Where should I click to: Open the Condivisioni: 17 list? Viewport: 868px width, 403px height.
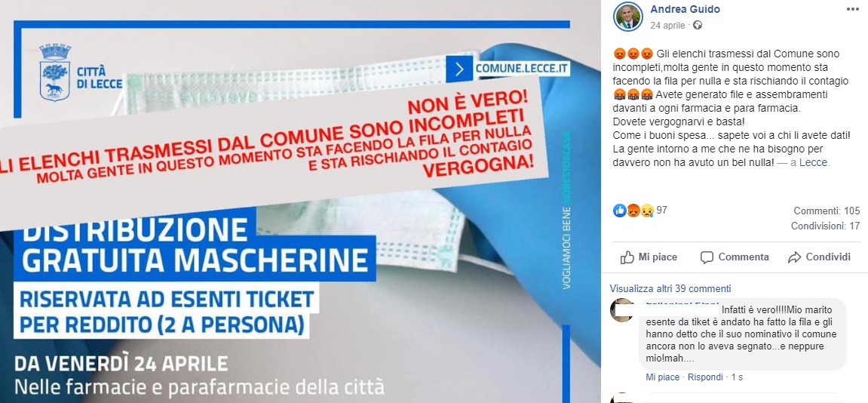click(x=825, y=226)
